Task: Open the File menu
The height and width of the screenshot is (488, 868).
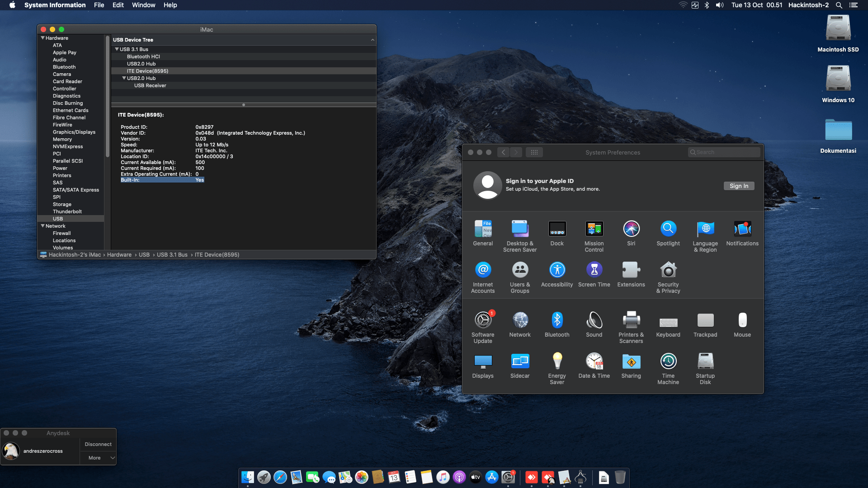Action: (x=99, y=5)
